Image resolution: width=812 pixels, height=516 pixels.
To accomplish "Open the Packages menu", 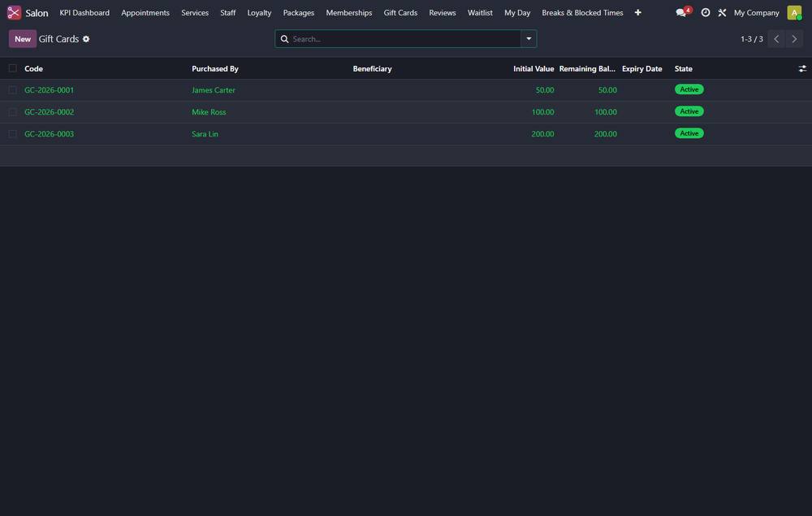I will [298, 12].
